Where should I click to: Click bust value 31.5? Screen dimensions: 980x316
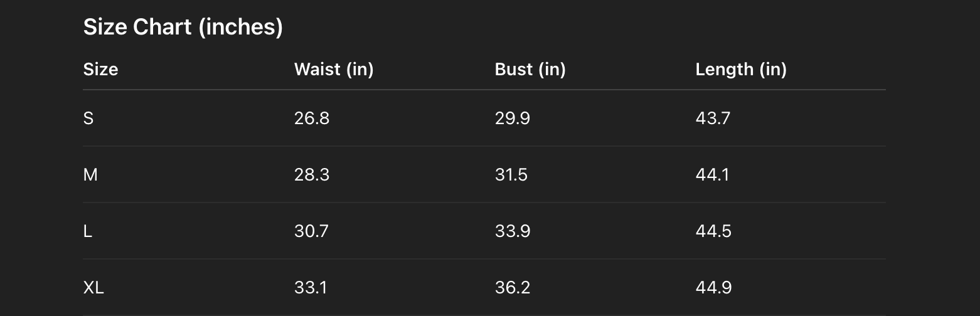pos(511,174)
